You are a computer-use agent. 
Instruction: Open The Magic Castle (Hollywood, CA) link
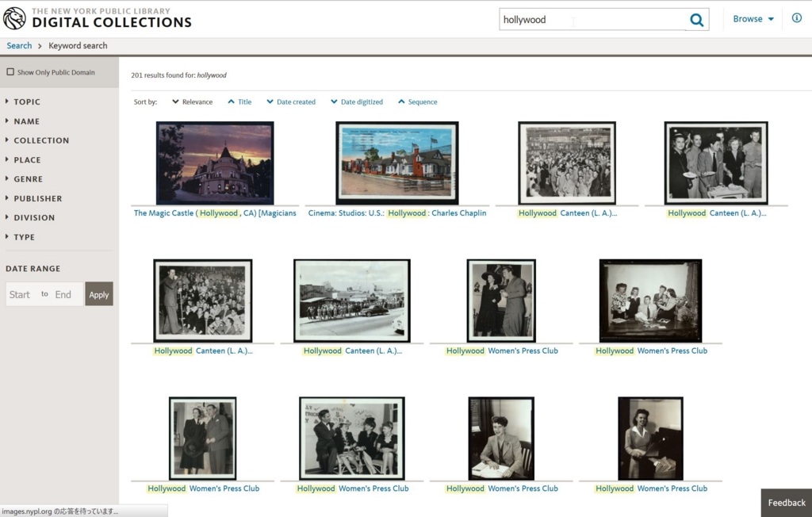pyautogui.click(x=215, y=213)
